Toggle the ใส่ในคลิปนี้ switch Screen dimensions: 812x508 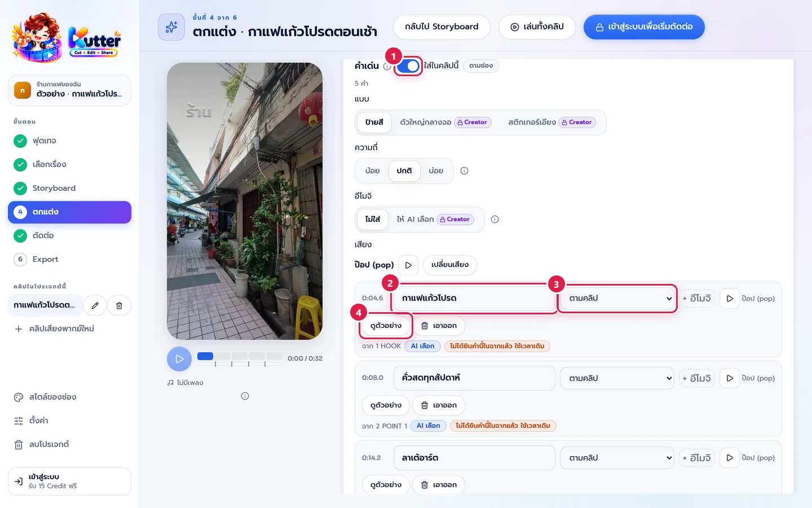[x=408, y=66]
